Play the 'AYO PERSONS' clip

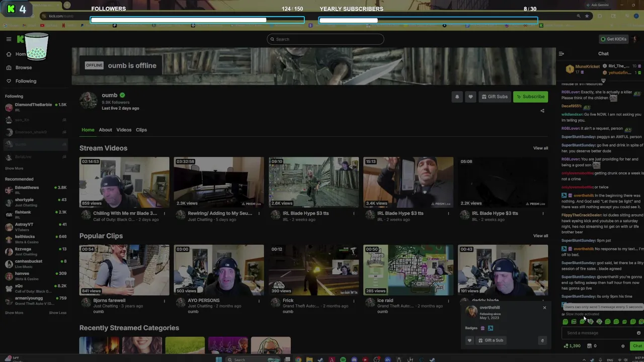[x=219, y=270]
